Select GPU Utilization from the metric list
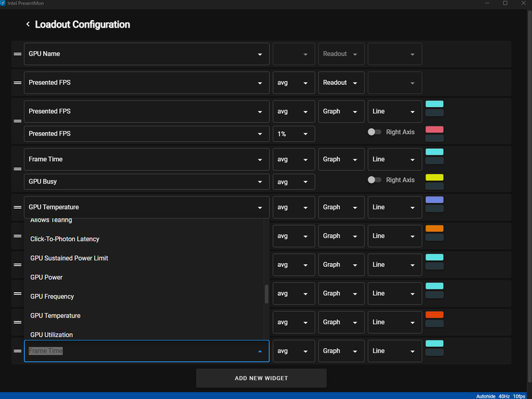The image size is (532, 399). [52, 335]
